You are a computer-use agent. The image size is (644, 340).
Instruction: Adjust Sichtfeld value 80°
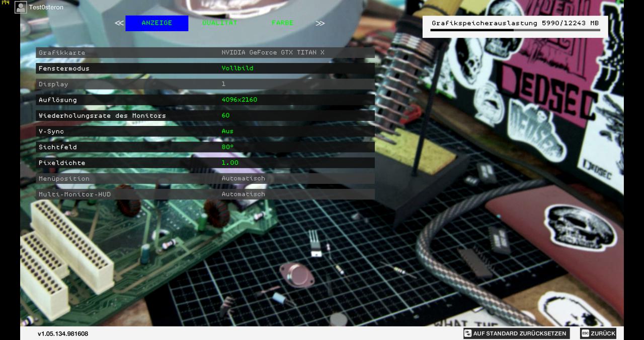227,147
